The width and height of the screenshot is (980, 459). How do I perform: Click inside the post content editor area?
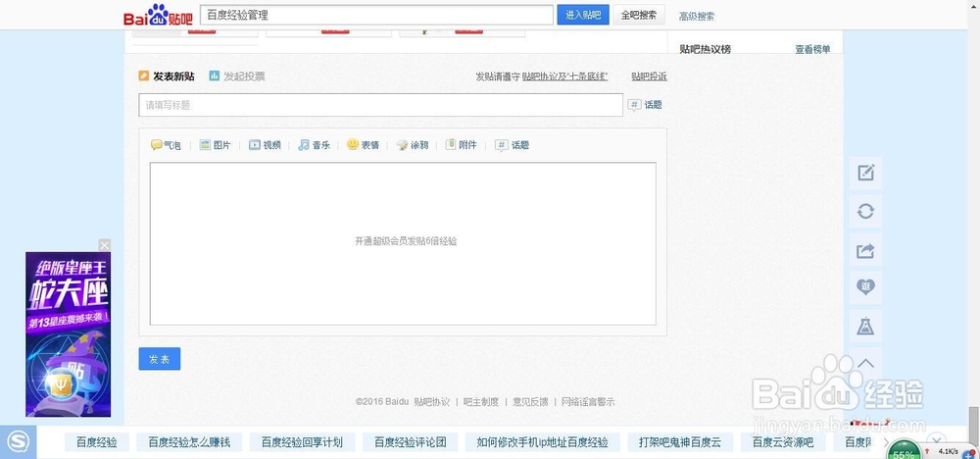[x=403, y=244]
